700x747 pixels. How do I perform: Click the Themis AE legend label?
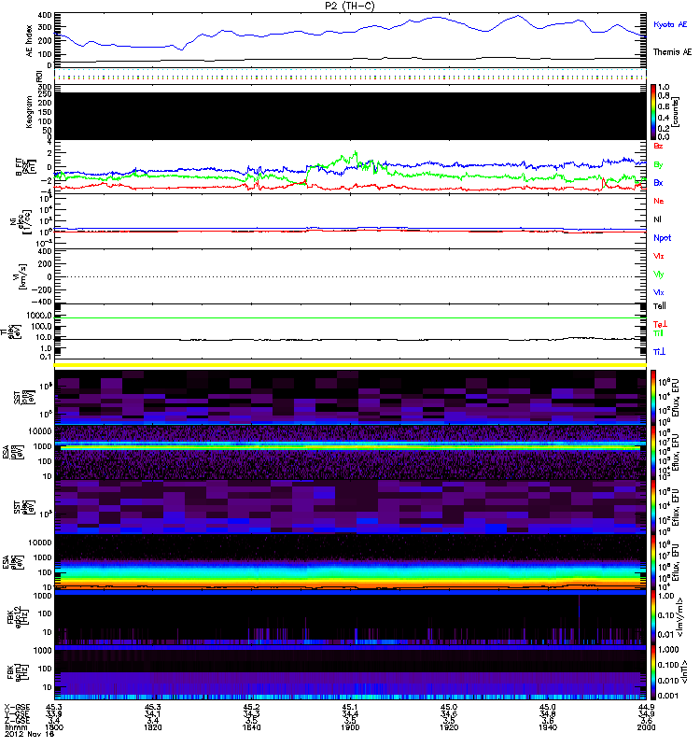point(672,52)
